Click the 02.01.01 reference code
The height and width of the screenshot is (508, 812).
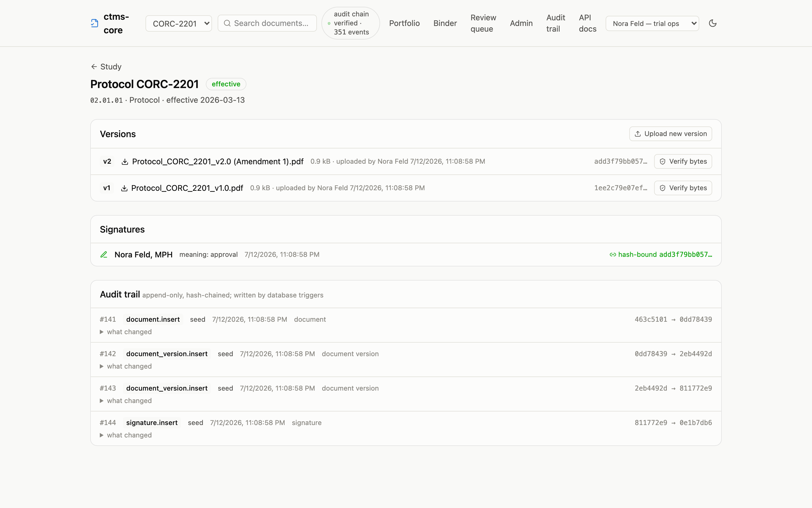point(106,100)
